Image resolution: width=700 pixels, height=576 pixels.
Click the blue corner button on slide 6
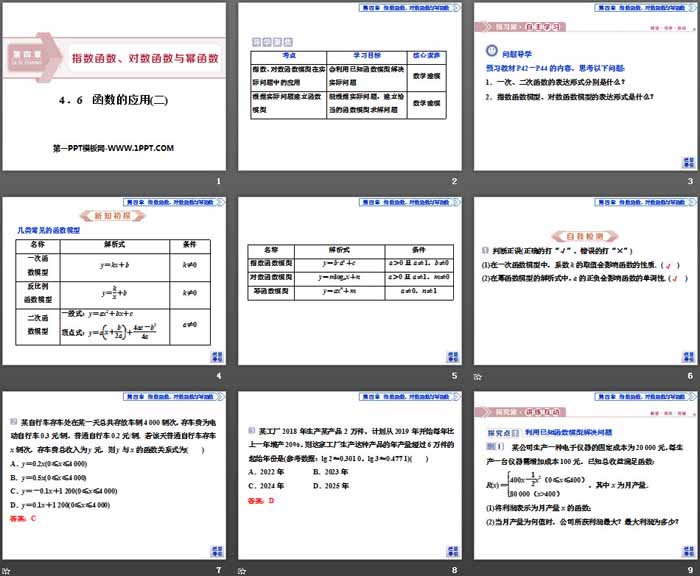tap(688, 357)
